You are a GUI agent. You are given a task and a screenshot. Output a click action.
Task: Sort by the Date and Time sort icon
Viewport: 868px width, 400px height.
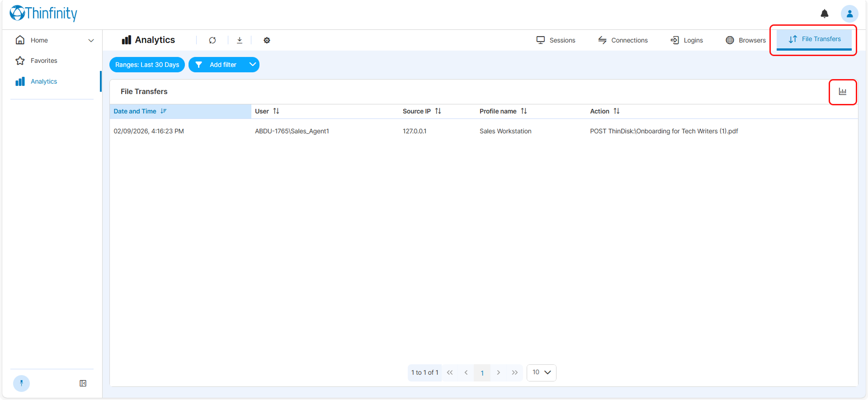click(x=164, y=111)
